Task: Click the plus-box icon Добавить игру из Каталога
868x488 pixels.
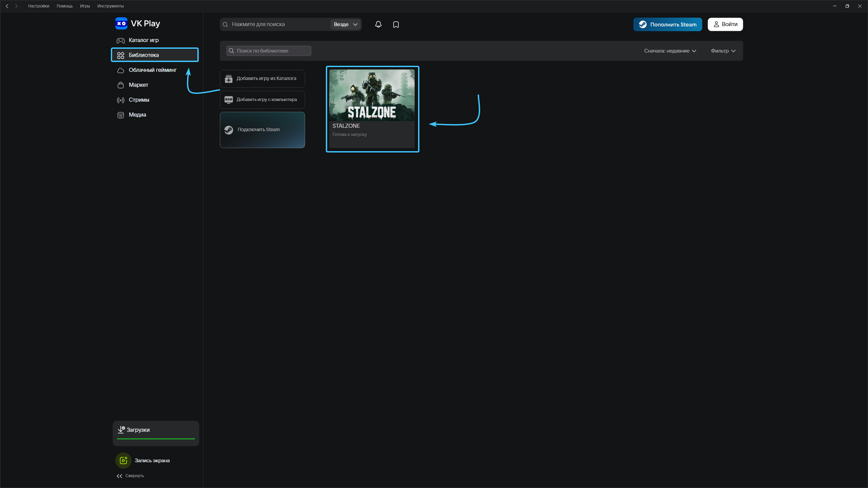Action: click(x=229, y=79)
